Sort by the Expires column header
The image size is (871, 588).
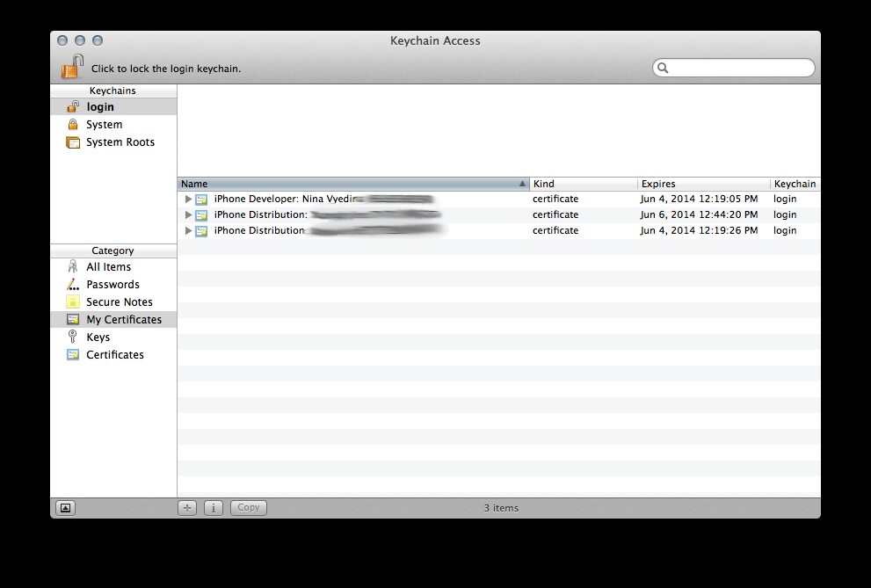(704, 184)
